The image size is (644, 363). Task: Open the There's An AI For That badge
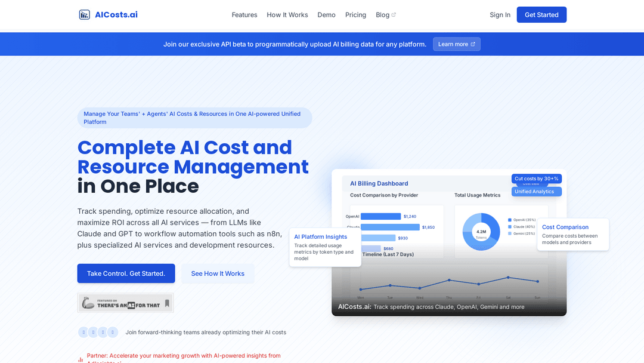click(125, 303)
